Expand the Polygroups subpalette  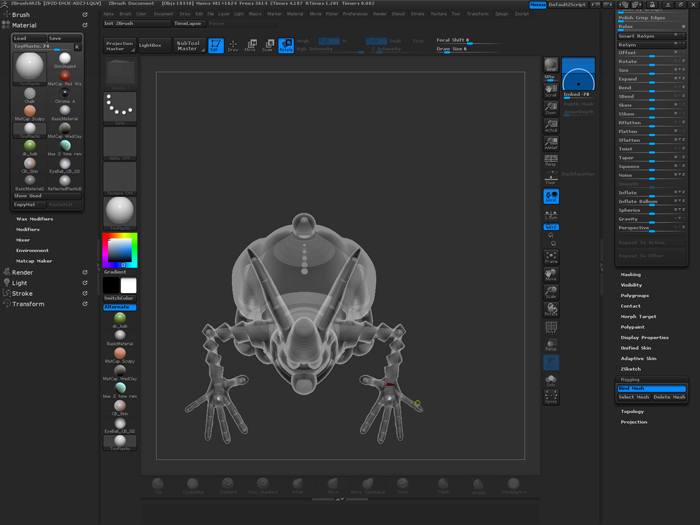[634, 296]
